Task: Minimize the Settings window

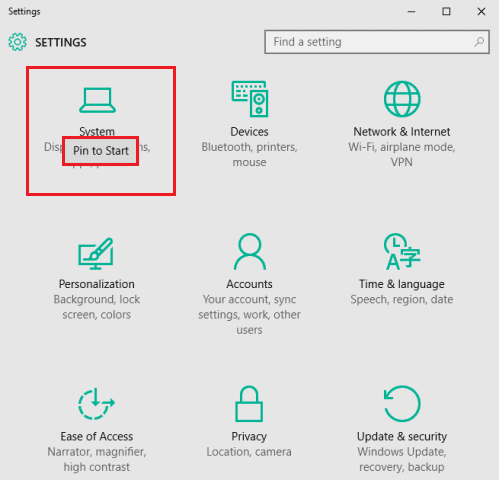Action: (x=411, y=12)
